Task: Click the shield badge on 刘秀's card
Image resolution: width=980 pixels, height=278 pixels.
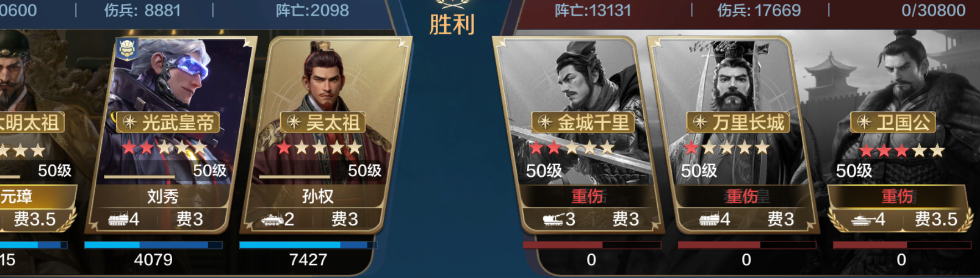Action: click(x=127, y=50)
